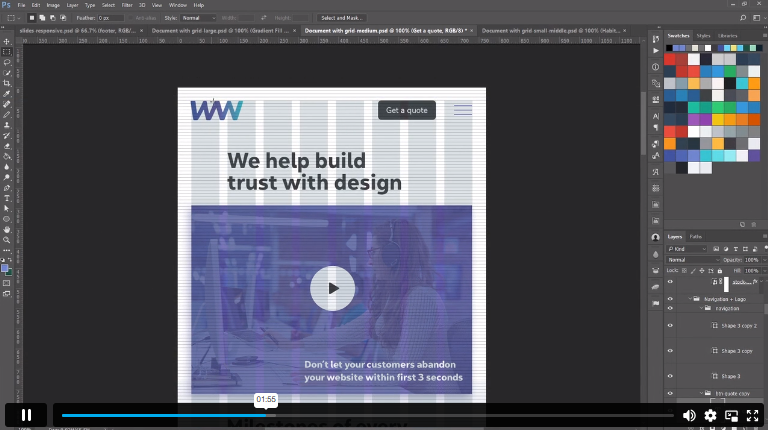This screenshot has height=430, width=768.
Task: Hide the Shape 3 copy 2 layer
Action: point(670,325)
